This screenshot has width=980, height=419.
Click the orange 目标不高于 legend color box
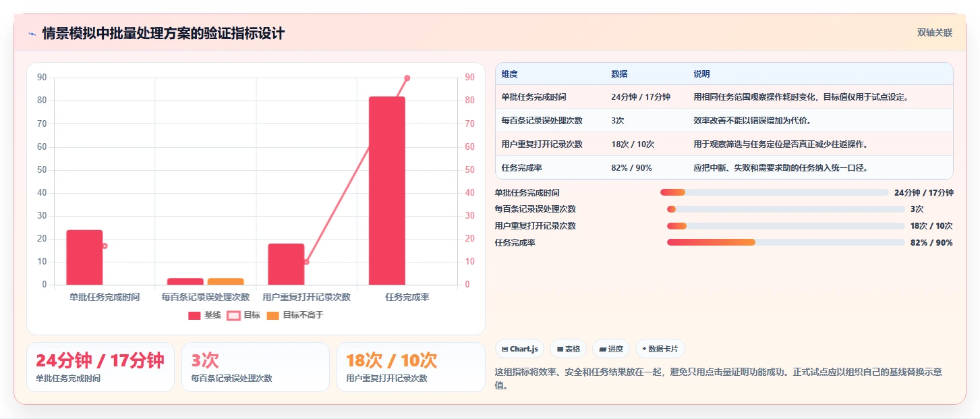272,316
